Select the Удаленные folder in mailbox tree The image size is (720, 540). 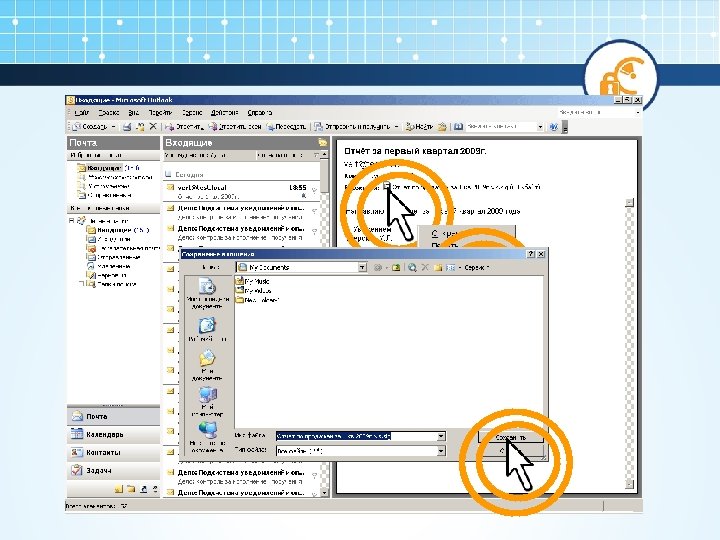click(109, 266)
